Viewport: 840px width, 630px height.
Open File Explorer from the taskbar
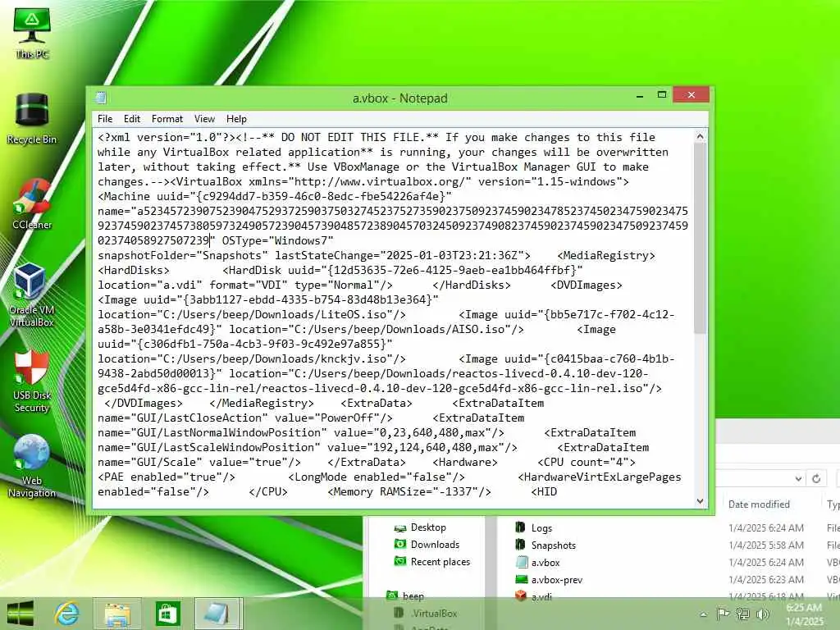click(117, 614)
